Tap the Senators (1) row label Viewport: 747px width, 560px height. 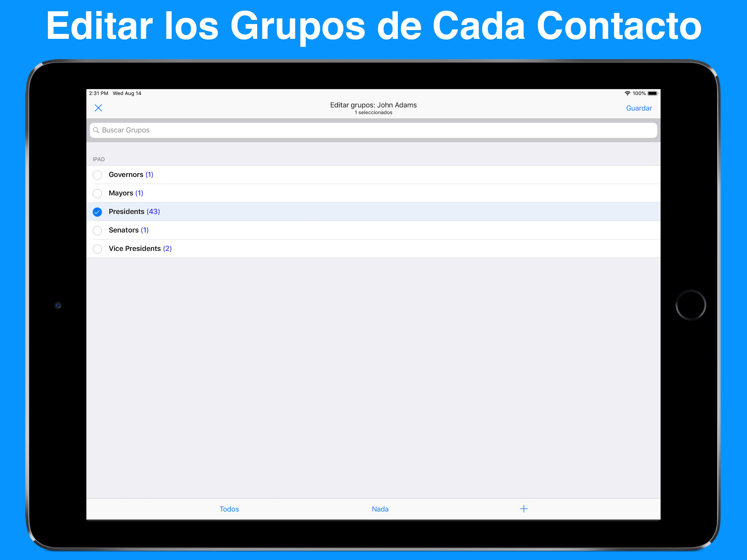128,230
